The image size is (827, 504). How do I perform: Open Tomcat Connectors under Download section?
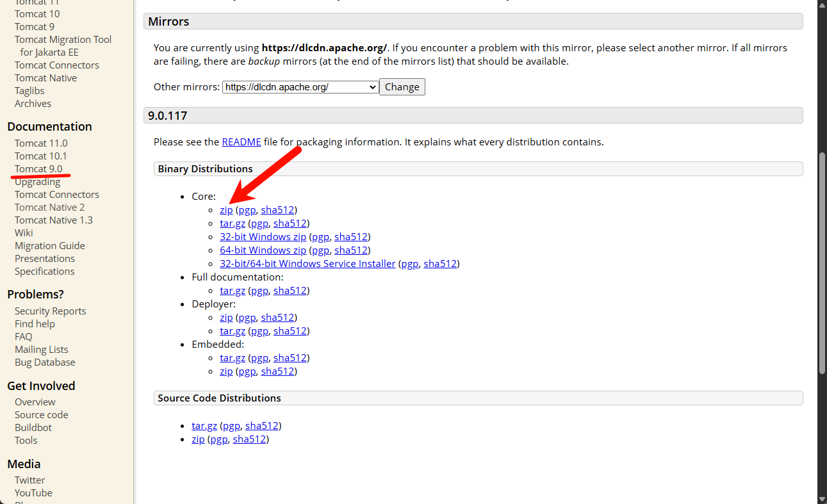coord(57,65)
